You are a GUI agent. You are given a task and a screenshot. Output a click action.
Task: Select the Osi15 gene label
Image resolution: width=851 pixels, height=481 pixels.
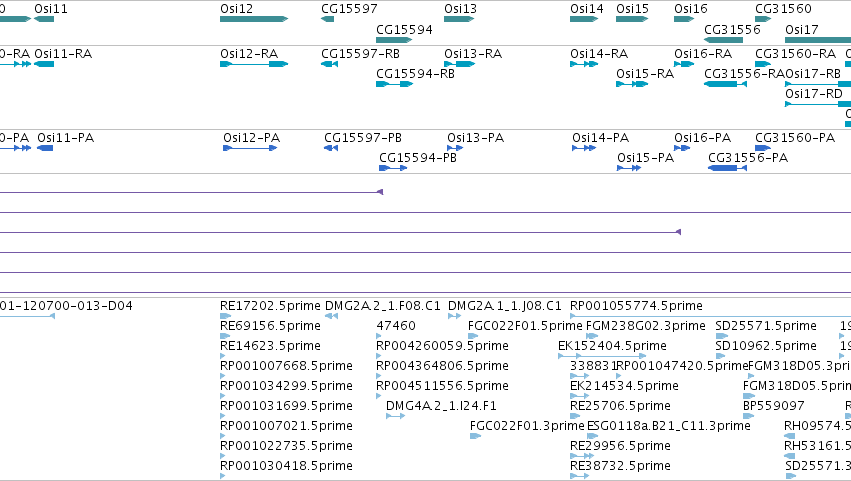click(632, 9)
